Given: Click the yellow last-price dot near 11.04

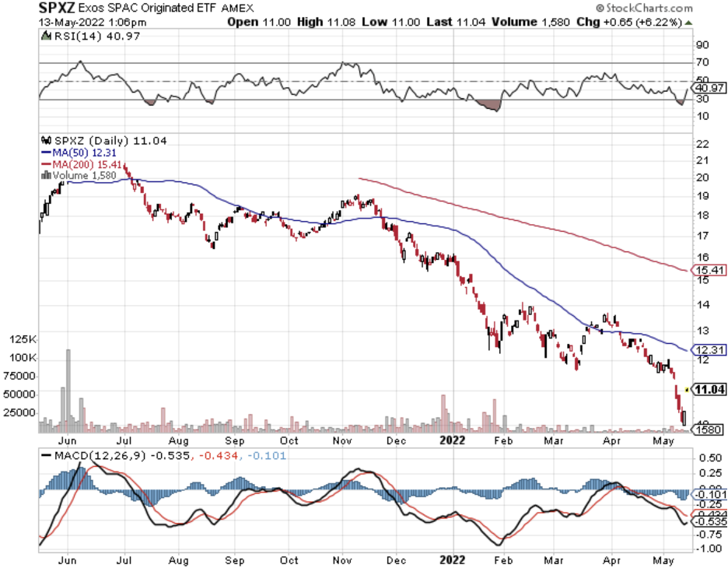Looking at the screenshot, I should click(686, 389).
